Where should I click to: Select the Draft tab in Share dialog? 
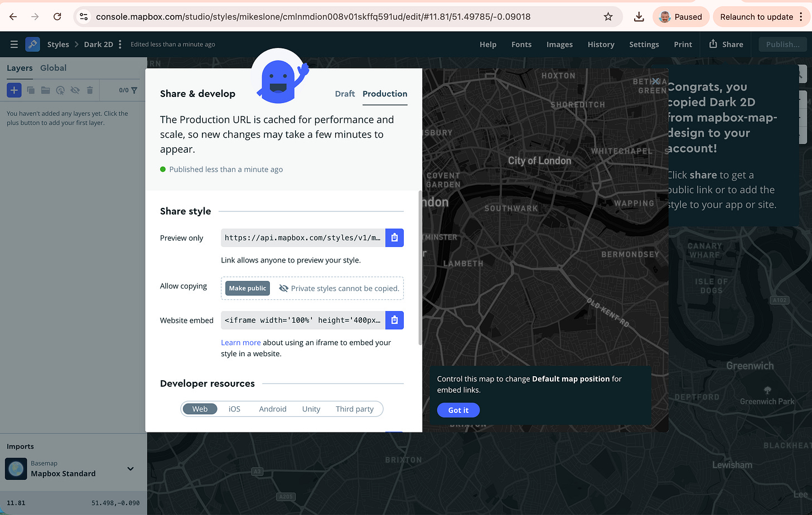coord(345,94)
